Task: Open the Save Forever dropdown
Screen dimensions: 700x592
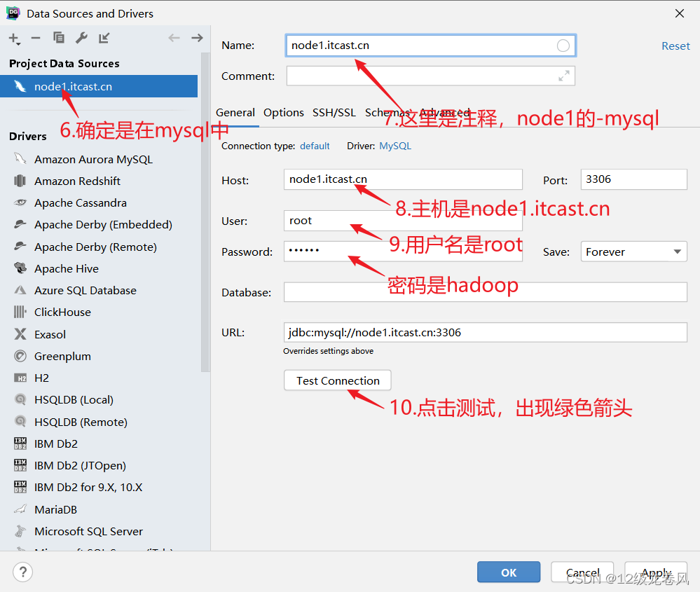Action: tap(633, 252)
